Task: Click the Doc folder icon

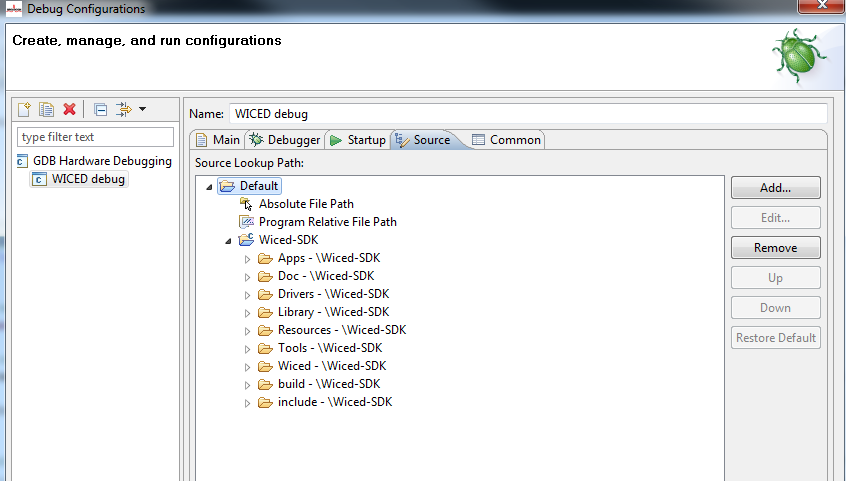Action: coord(265,276)
